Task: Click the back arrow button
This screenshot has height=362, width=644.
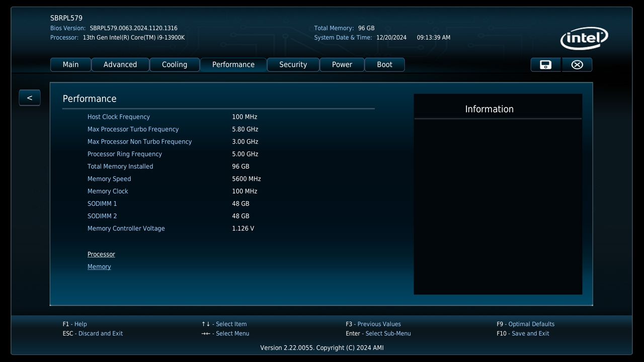Action: pos(30,98)
